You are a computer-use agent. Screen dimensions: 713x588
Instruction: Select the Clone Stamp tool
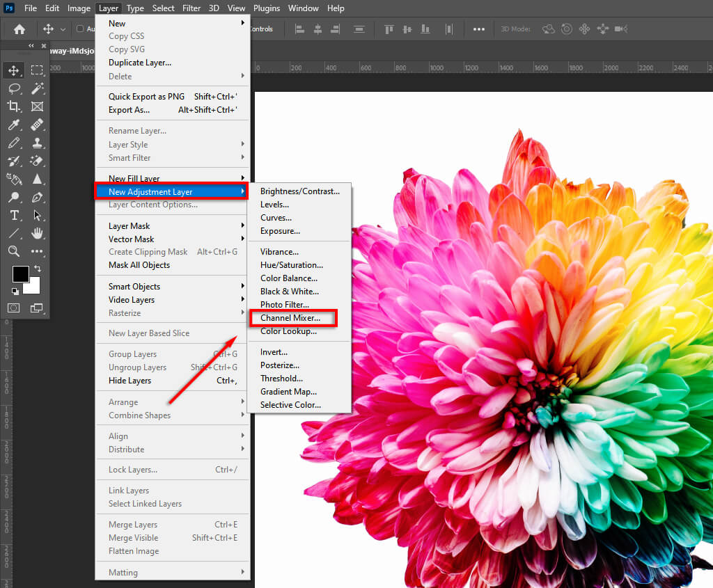coord(37,143)
